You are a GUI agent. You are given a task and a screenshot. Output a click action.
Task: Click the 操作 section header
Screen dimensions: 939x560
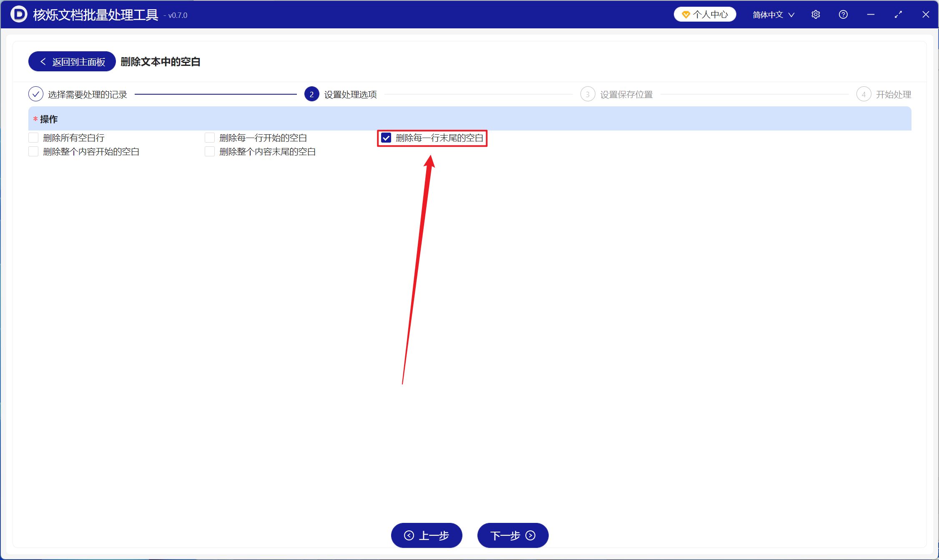[470, 119]
